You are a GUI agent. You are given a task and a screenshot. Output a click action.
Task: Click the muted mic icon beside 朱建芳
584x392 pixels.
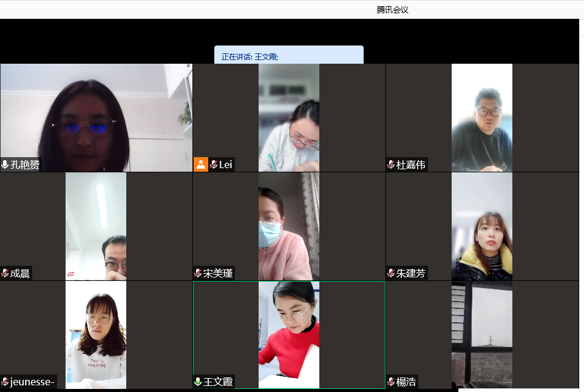(x=392, y=273)
